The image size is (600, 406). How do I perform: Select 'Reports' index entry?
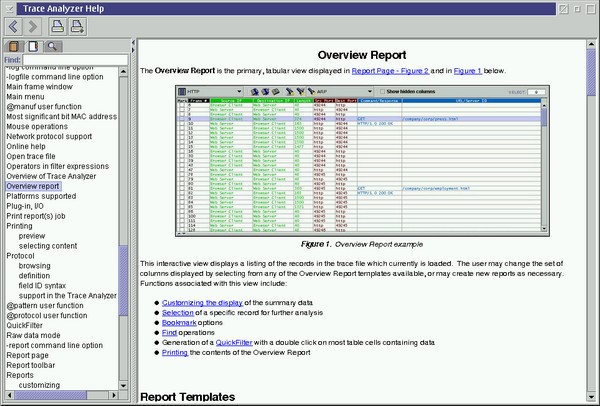pos(20,375)
